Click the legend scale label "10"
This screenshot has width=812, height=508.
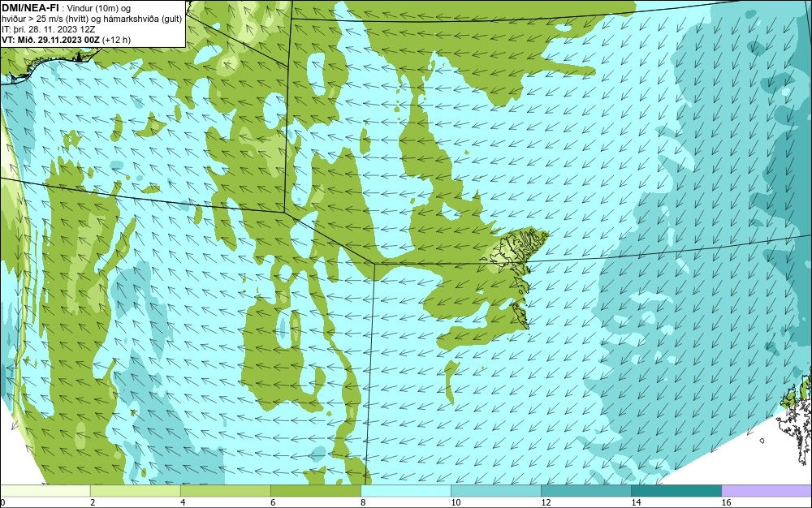click(x=456, y=502)
